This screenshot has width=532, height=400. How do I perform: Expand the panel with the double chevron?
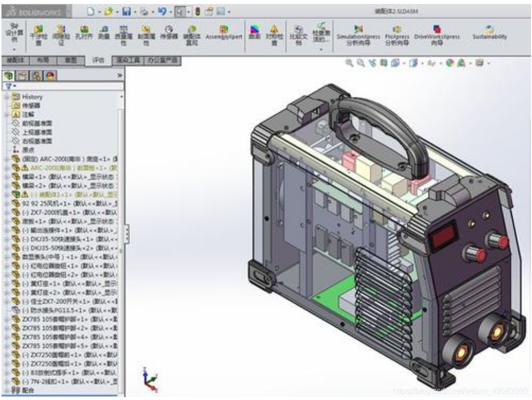tap(120, 75)
